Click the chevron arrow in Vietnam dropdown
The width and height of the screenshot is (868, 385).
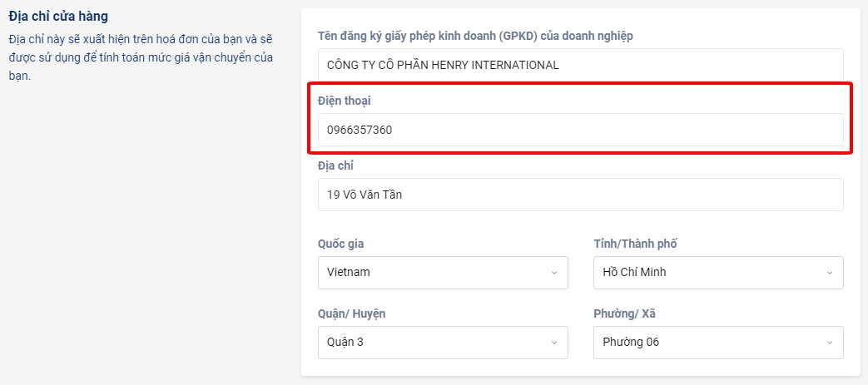(x=554, y=273)
